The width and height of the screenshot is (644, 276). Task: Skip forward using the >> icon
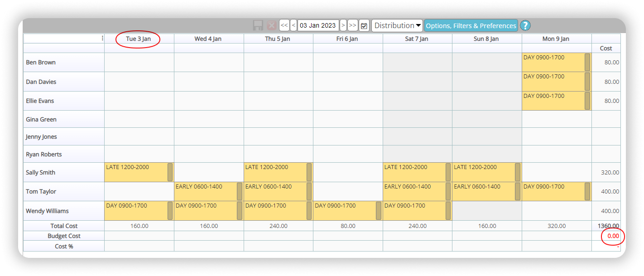(x=352, y=25)
